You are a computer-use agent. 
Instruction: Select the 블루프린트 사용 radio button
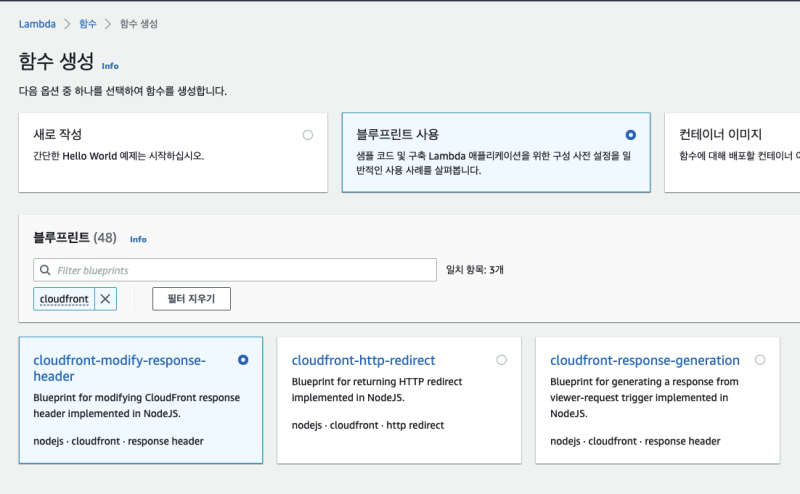click(630, 135)
